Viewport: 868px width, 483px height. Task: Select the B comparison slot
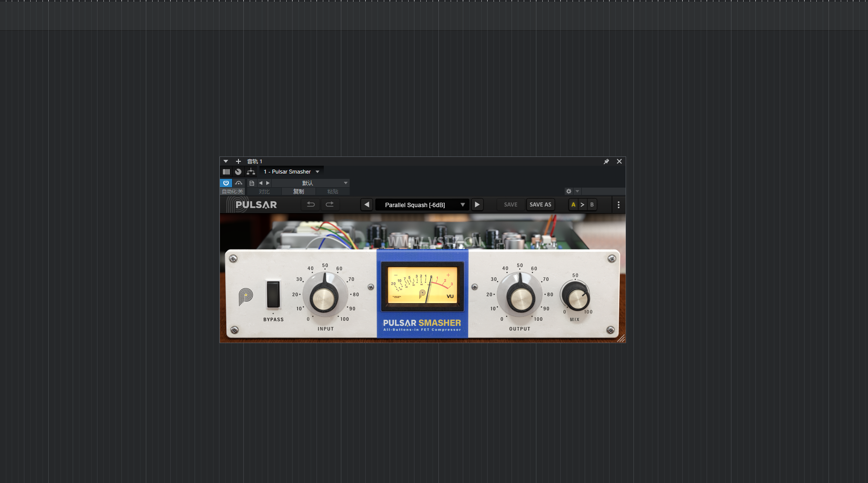(x=592, y=205)
